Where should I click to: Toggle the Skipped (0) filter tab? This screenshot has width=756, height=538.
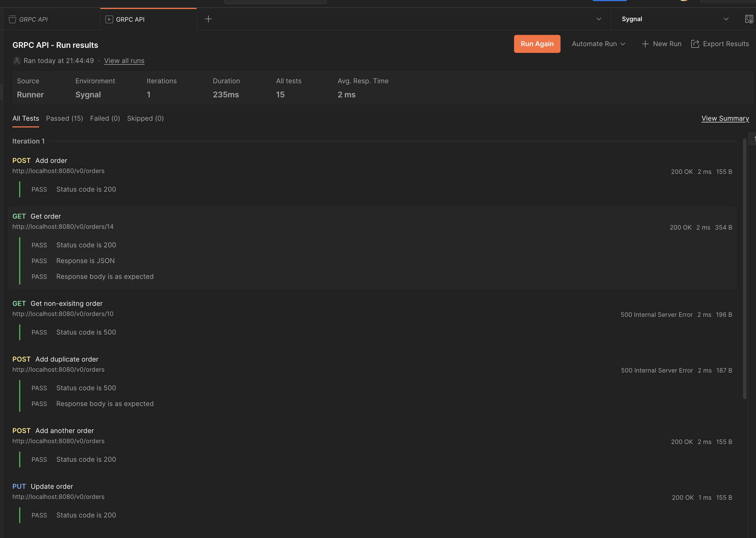pos(145,118)
